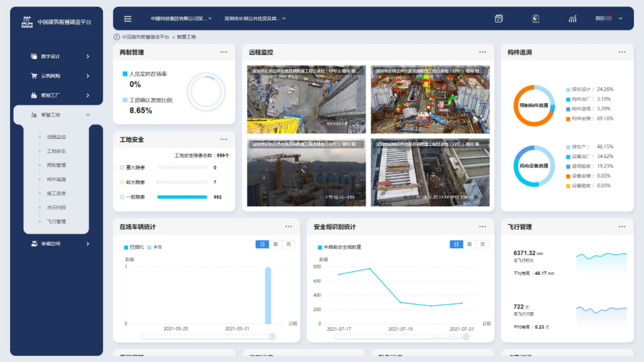Open the 深圳市长圳 project dropdown
This screenshot has height=362, width=644.
coord(255,18)
